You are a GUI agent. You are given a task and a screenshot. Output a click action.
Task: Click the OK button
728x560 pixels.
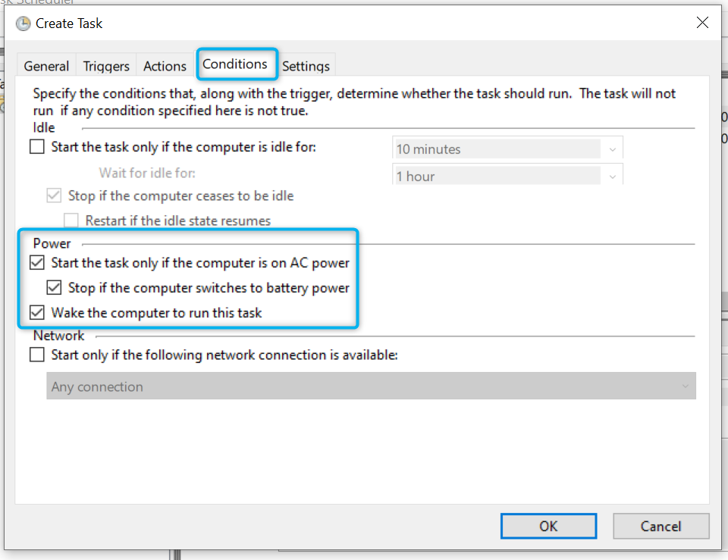(x=548, y=526)
